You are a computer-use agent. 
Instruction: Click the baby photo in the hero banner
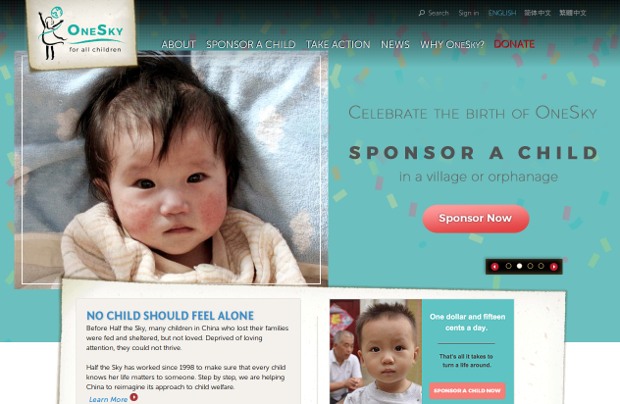(171, 168)
